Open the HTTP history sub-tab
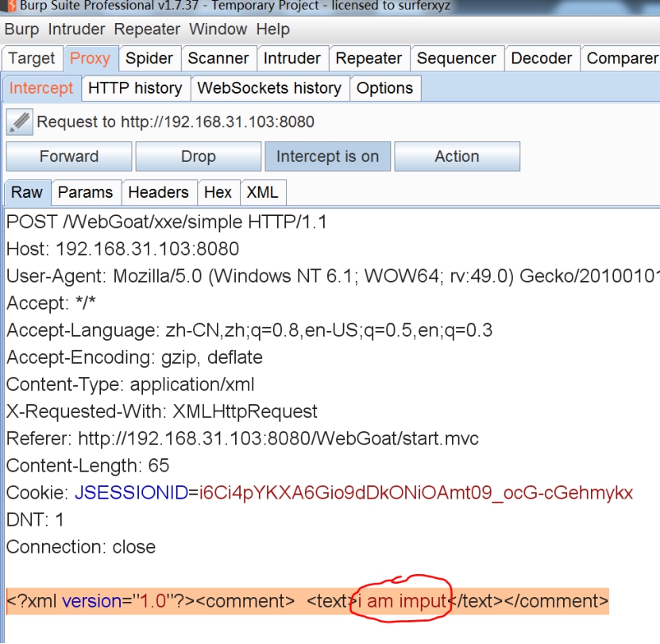The image size is (660, 644). [x=135, y=88]
